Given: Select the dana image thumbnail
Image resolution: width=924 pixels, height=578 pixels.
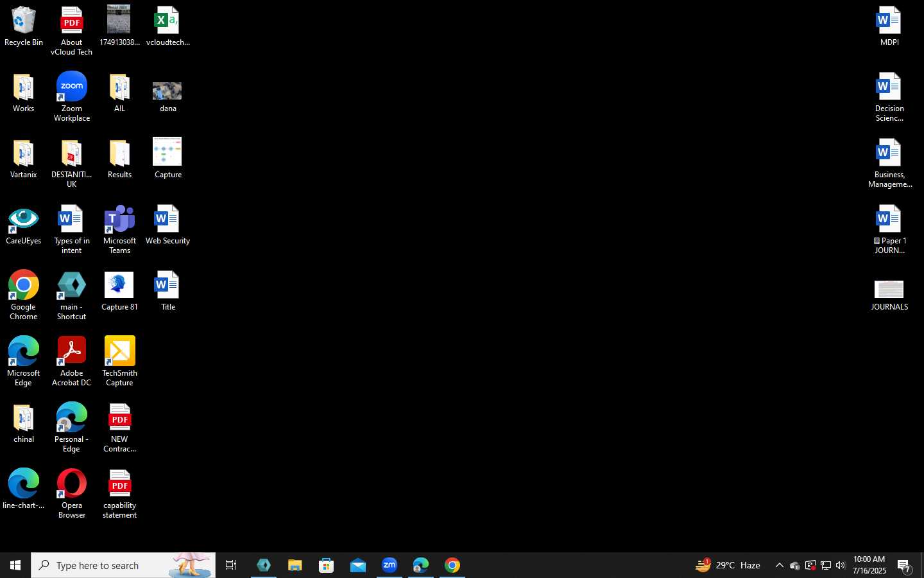Looking at the screenshot, I should [x=167, y=96].
